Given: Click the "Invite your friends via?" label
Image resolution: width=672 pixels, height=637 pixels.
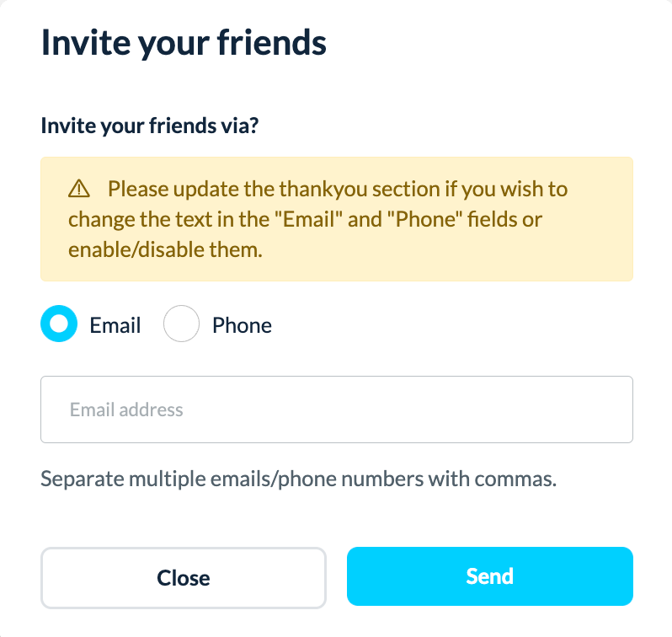Looking at the screenshot, I should click(149, 127).
